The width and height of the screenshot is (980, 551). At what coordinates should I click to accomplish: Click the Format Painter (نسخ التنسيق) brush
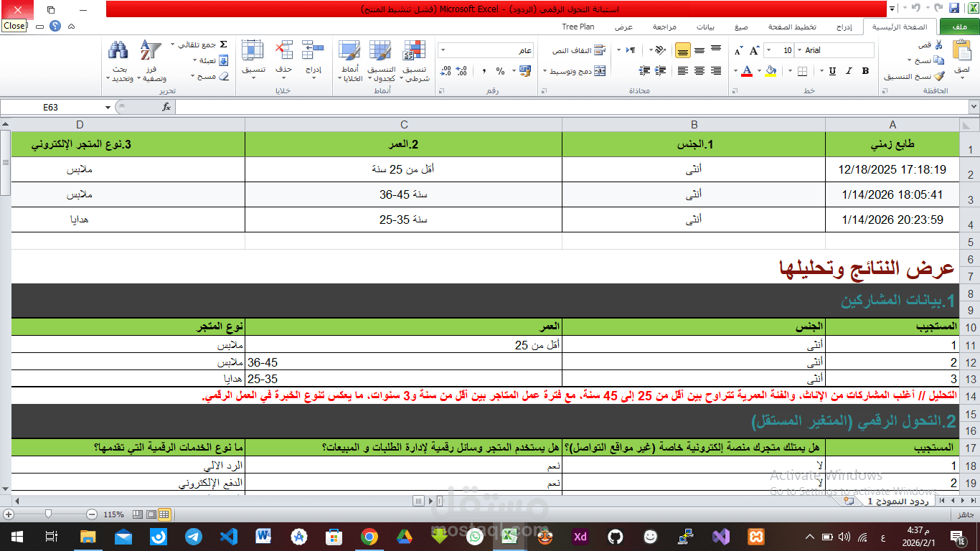[939, 76]
